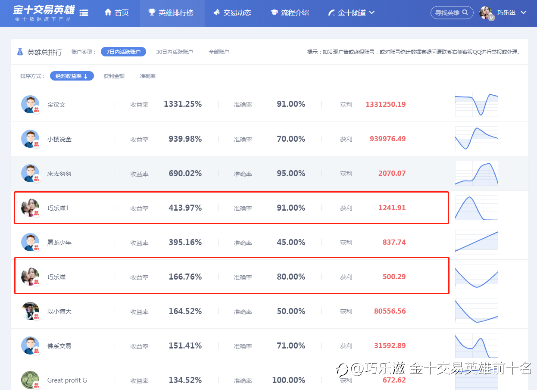537x392 pixels.
Task: Expand the 巧乐滋 account dropdown arrow
Action: coord(524,12)
